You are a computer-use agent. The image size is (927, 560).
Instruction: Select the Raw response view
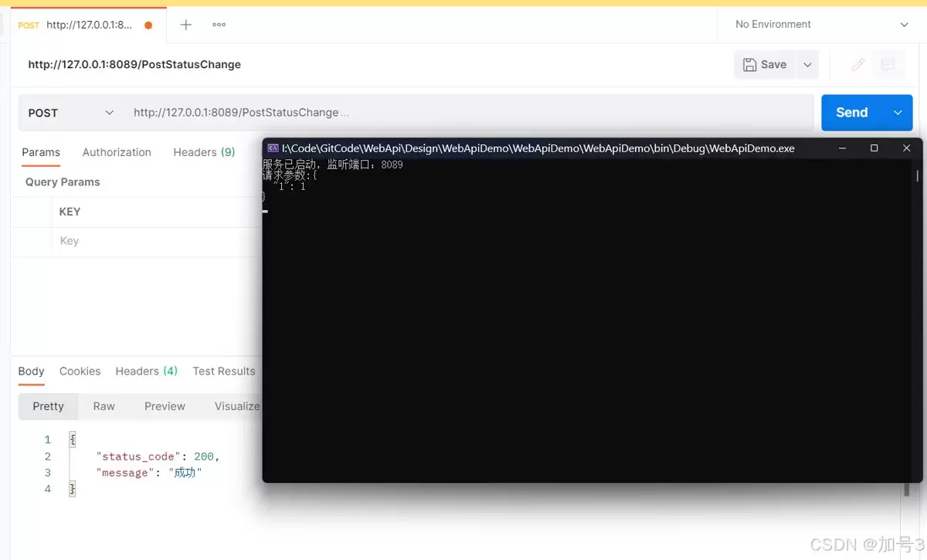click(104, 406)
